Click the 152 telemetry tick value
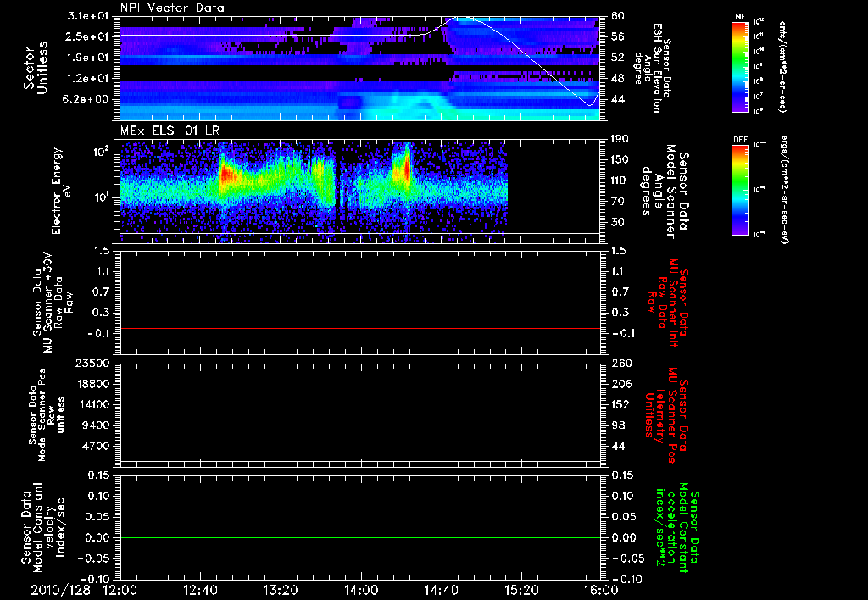 [x=620, y=404]
